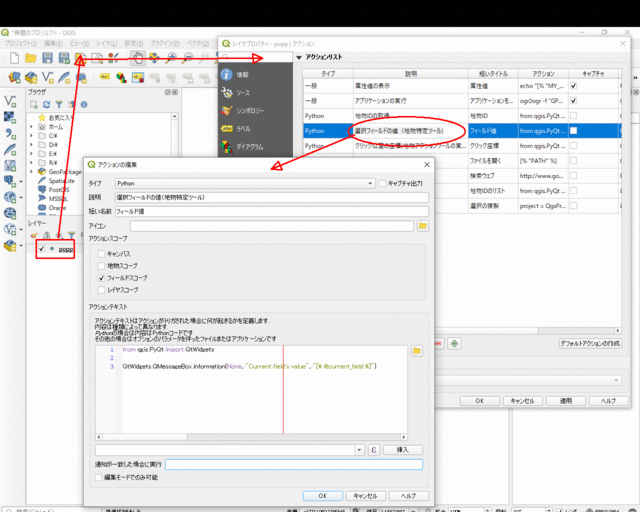Screen dimensions: 640x512
Task: Uncheck capture box for アプリケーションの実行 row
Action: pos(573,100)
